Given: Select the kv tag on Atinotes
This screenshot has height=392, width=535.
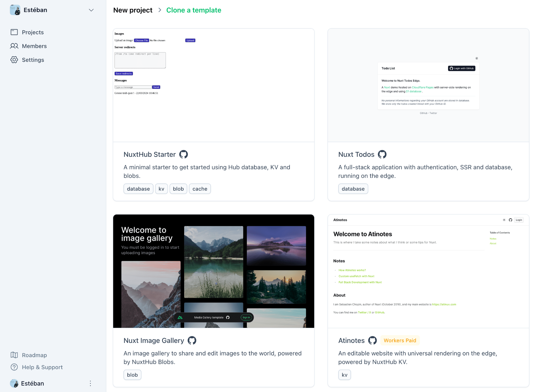Looking at the screenshot, I should point(344,375).
